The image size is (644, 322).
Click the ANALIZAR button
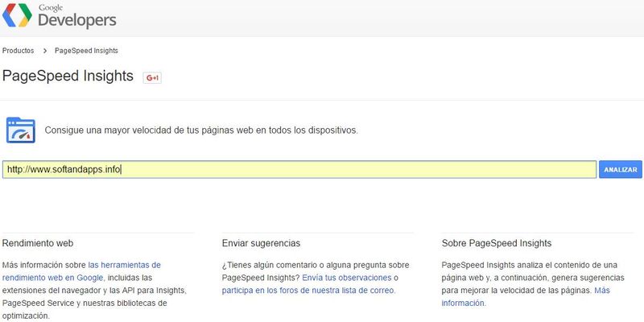(620, 169)
